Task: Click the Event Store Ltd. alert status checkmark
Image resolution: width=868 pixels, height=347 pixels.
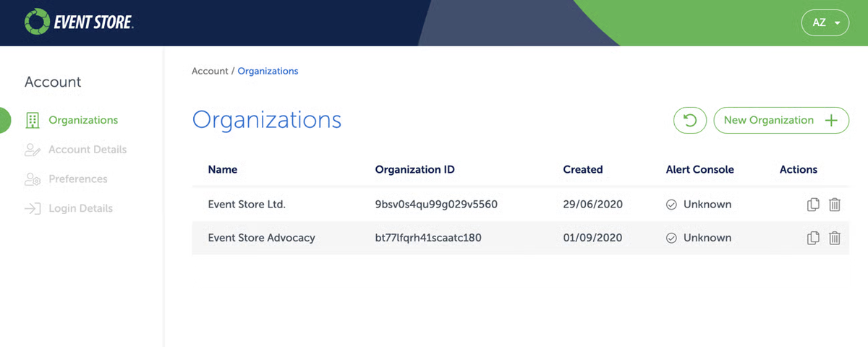Action: pos(671,205)
